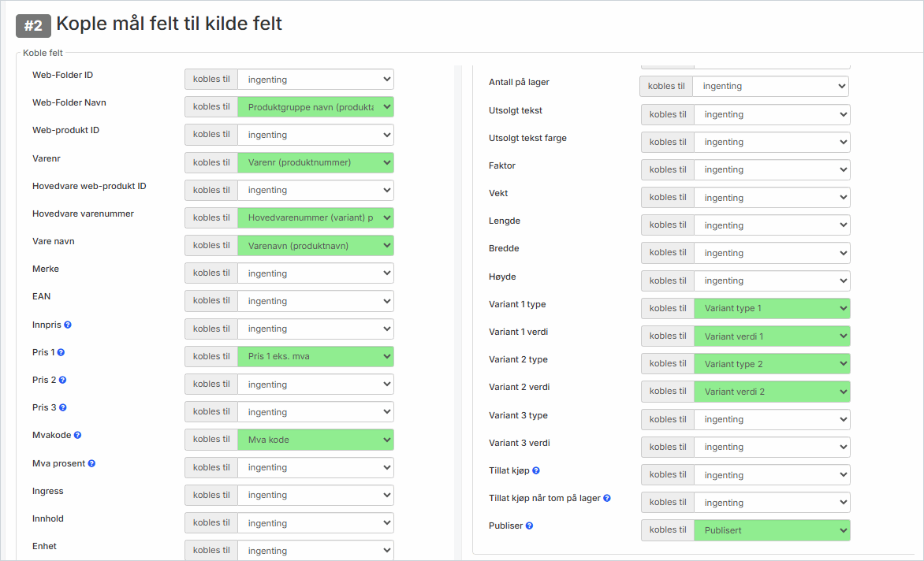Open the Tillat kjøp help icon
The image size is (924, 561).
coord(536,470)
